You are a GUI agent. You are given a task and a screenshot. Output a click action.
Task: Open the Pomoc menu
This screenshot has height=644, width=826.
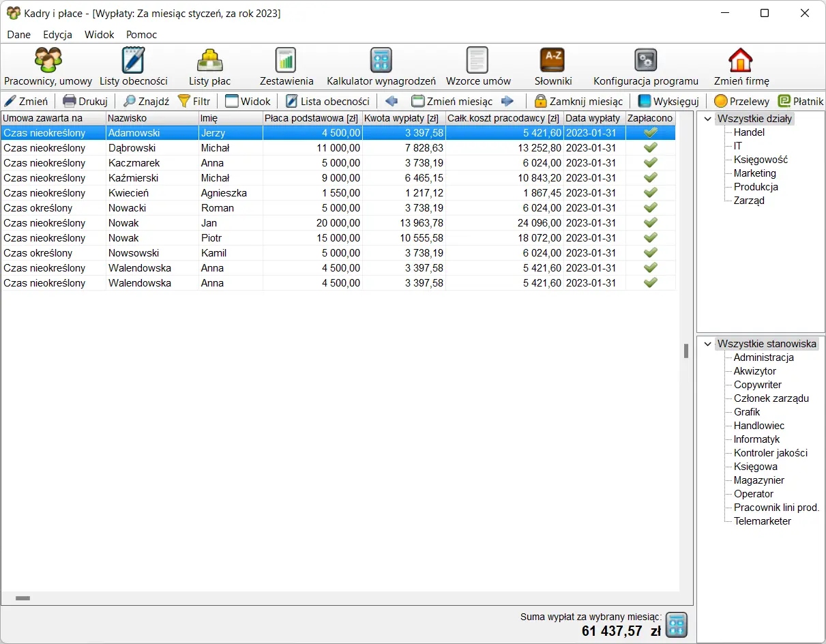(x=141, y=35)
